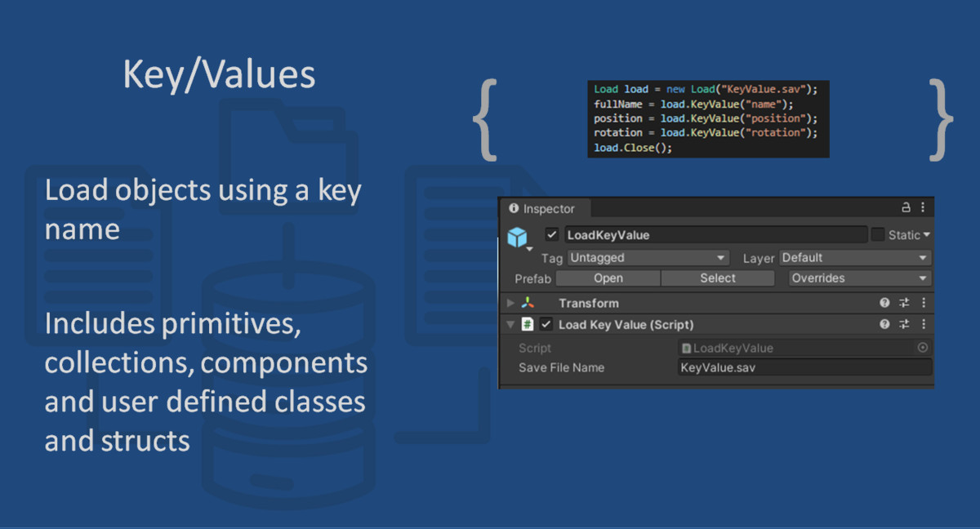Open the Layer dropdown showing Default
Viewport: 980px width, 529px height.
click(853, 258)
